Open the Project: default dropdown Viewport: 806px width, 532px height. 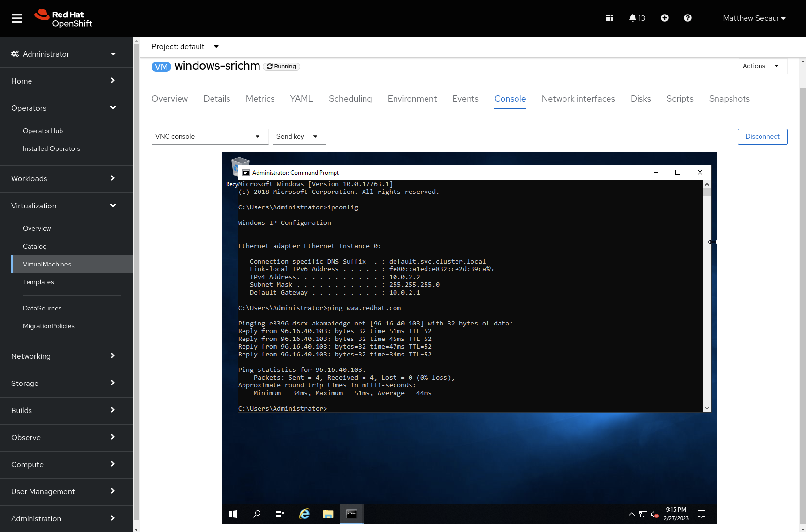[x=185, y=47]
